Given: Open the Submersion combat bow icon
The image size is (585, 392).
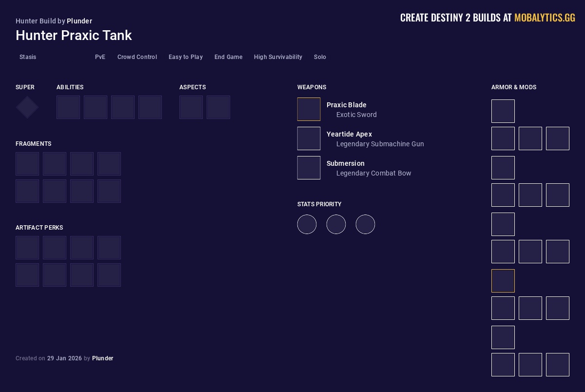Looking at the screenshot, I should click(x=309, y=168).
